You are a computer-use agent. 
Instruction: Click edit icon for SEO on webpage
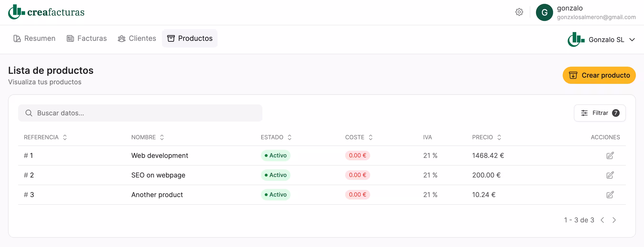[610, 175]
